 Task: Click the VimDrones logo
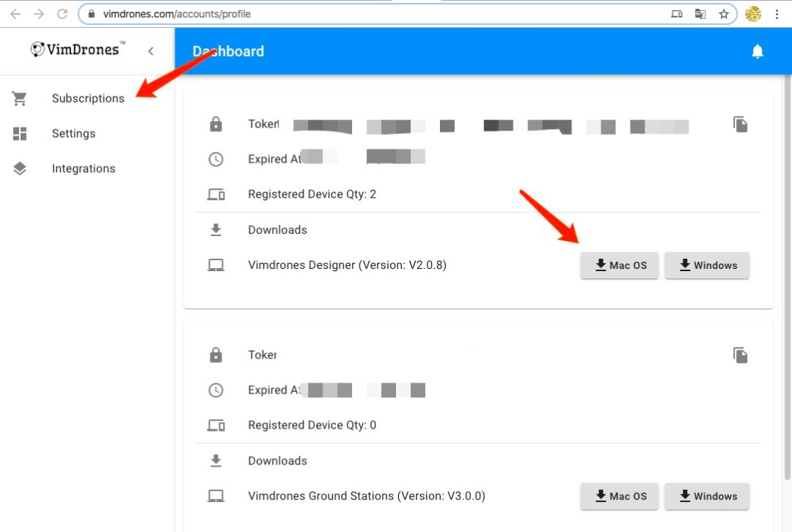coord(78,49)
